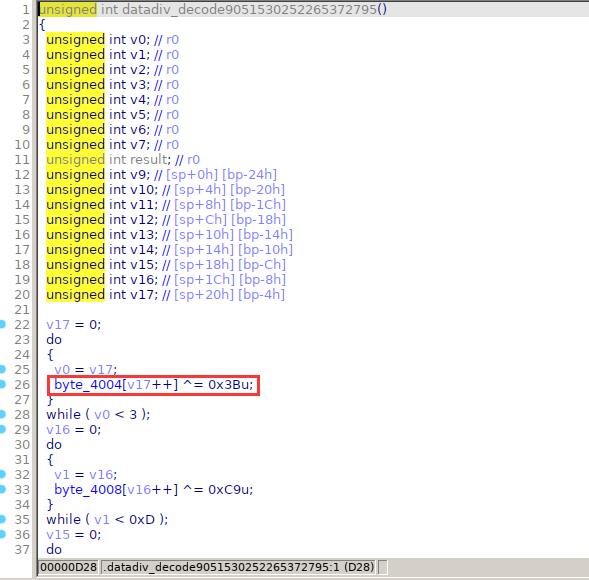Click declaration 'unsigned int v4; // r0'
Viewport: 589px width, 580px height.
point(112,100)
